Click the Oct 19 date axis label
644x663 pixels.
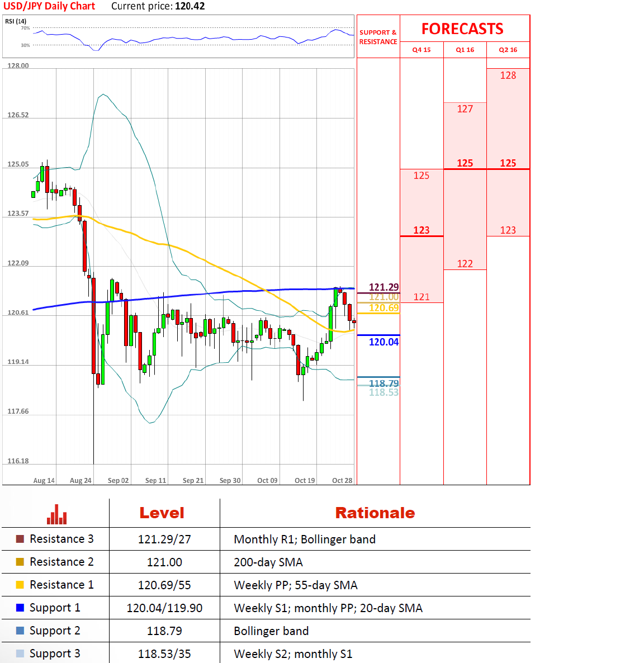[x=305, y=480]
